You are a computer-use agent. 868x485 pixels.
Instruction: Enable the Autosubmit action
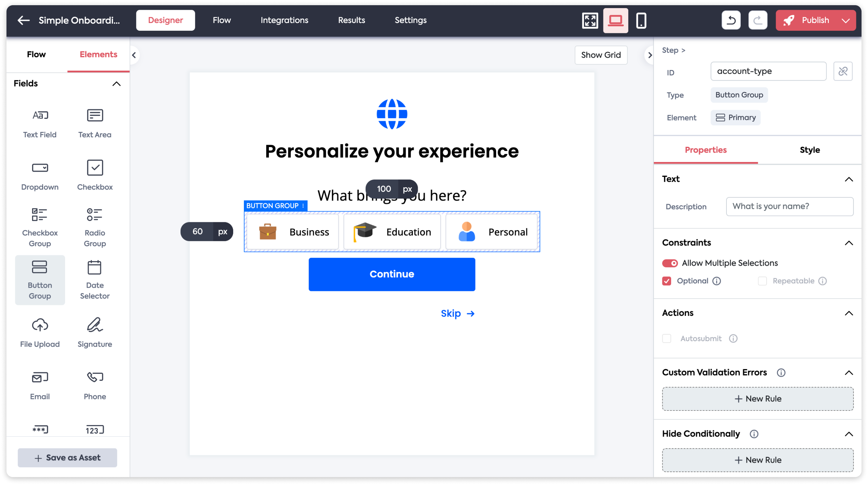pos(666,338)
